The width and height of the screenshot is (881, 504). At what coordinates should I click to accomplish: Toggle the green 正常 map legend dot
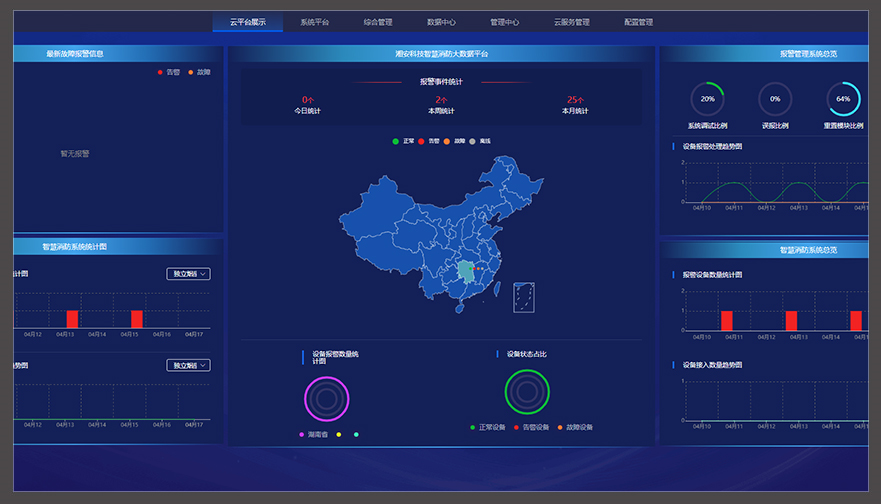(396, 141)
